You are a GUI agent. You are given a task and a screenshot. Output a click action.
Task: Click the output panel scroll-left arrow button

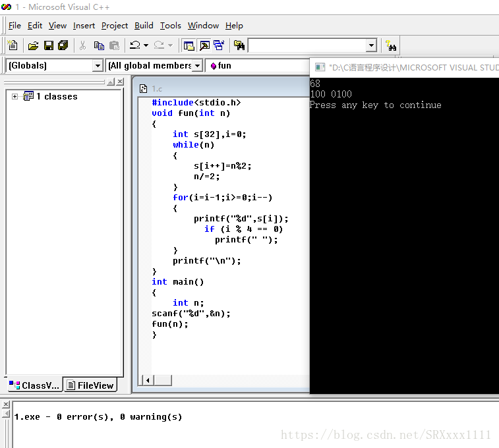tap(6, 413)
